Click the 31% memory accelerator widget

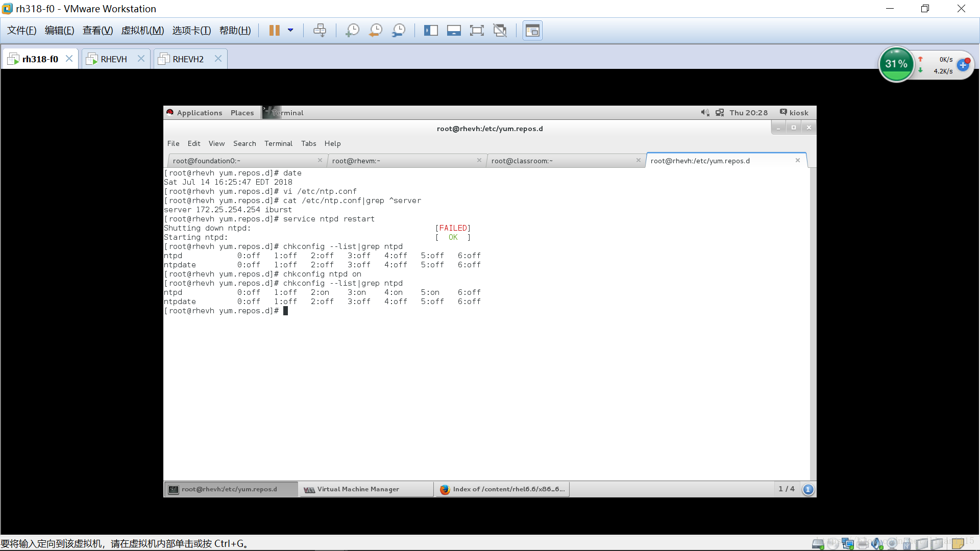[x=896, y=64]
